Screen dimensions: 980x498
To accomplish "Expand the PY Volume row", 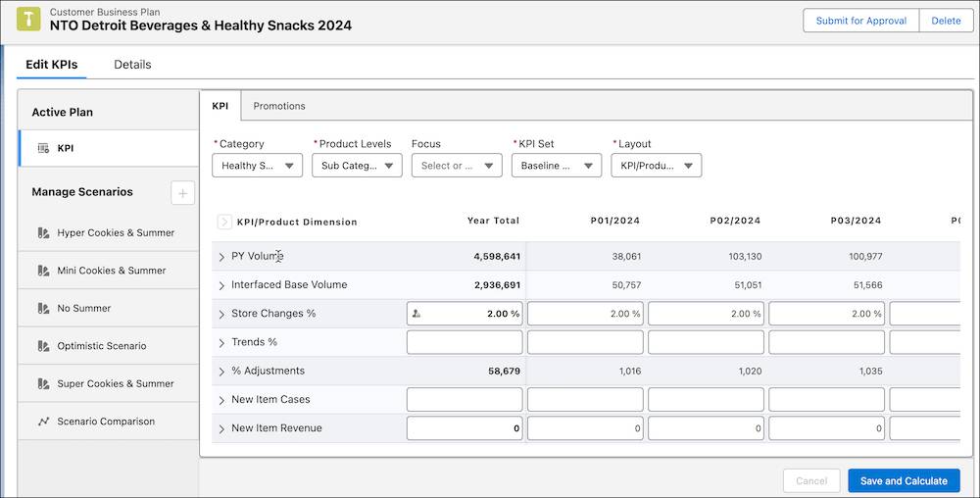I will 221,257.
